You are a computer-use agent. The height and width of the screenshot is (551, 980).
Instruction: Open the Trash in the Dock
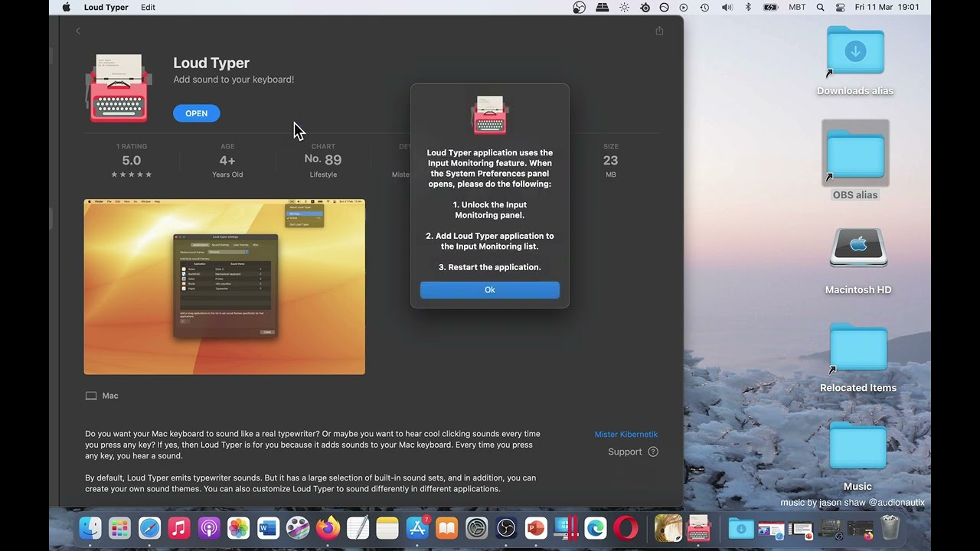pyautogui.click(x=890, y=528)
